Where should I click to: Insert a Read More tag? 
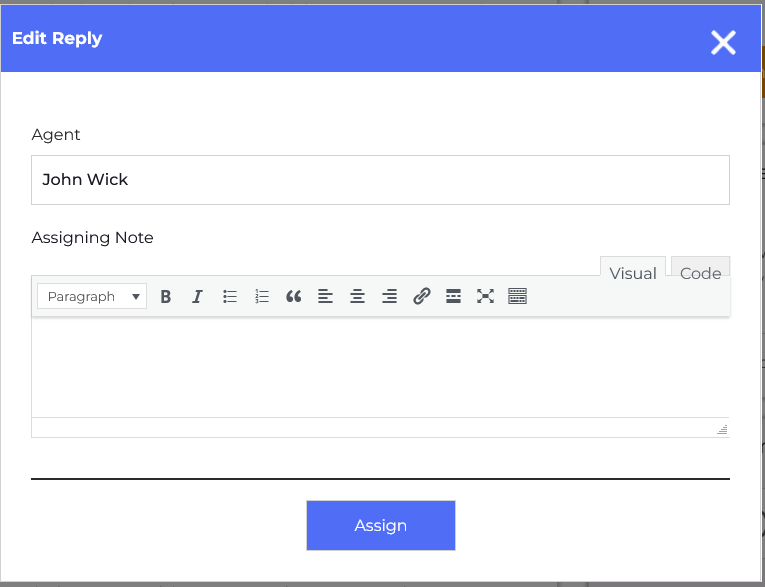[x=454, y=296]
